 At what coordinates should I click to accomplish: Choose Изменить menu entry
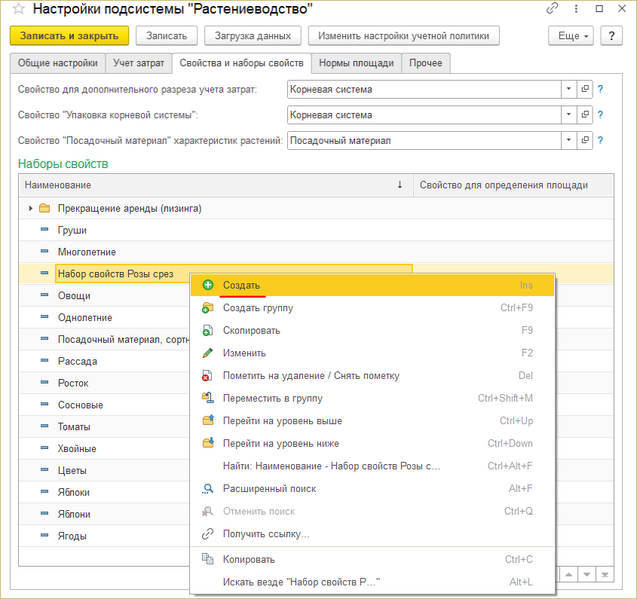pos(372,353)
